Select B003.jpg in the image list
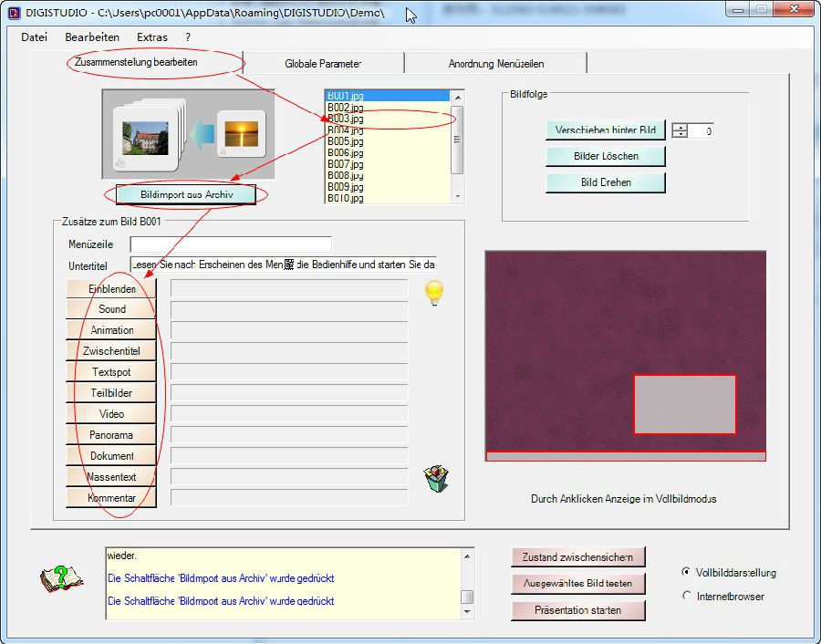This screenshot has height=644, width=821. [x=388, y=119]
